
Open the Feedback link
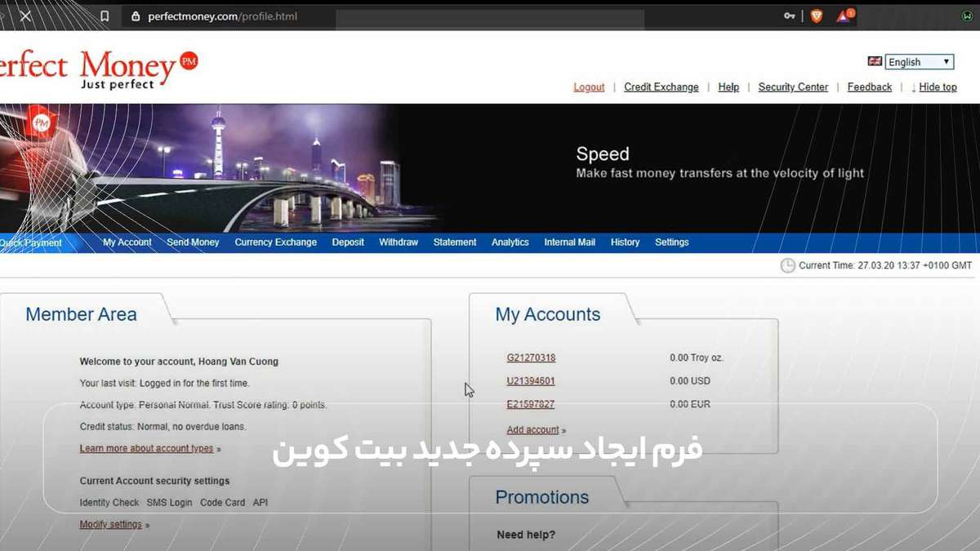(870, 87)
